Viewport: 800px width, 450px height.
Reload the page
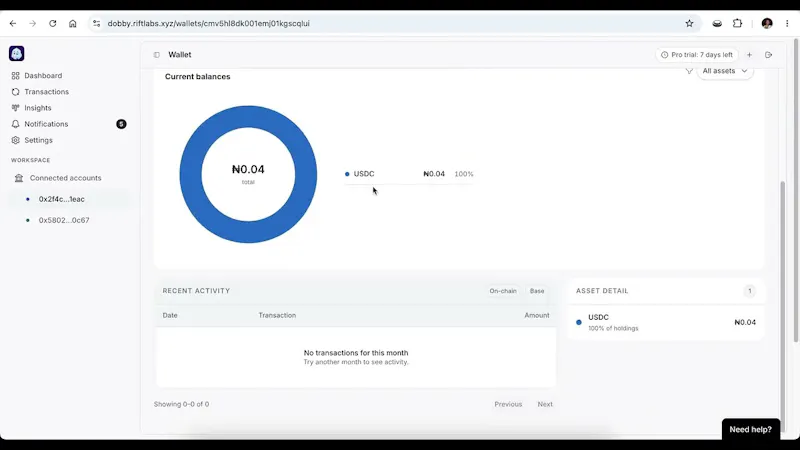tap(53, 23)
